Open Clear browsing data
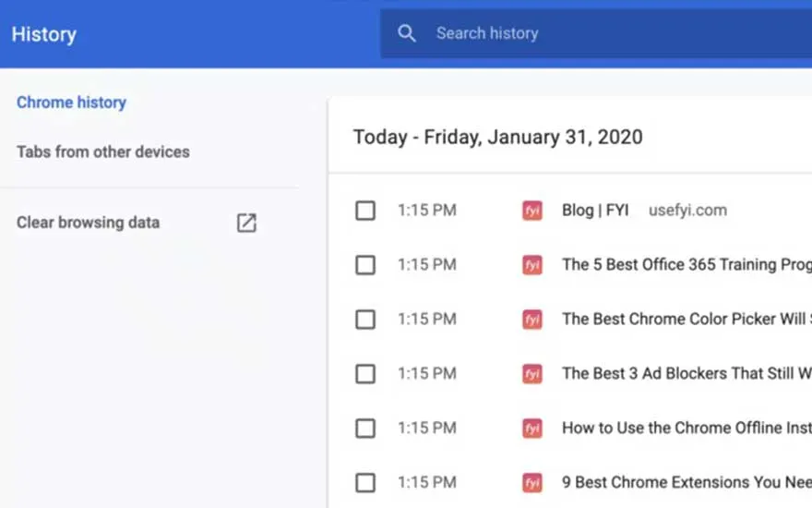This screenshot has width=812, height=508. tap(88, 223)
